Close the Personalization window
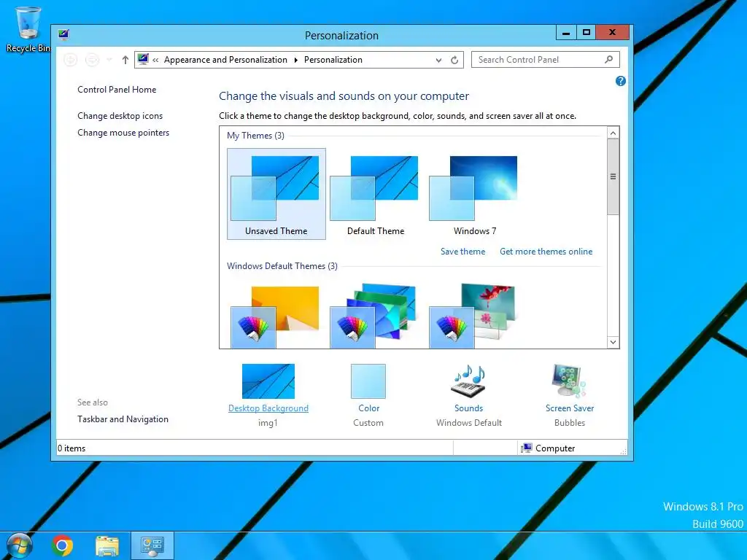The image size is (747, 560). coord(613,32)
